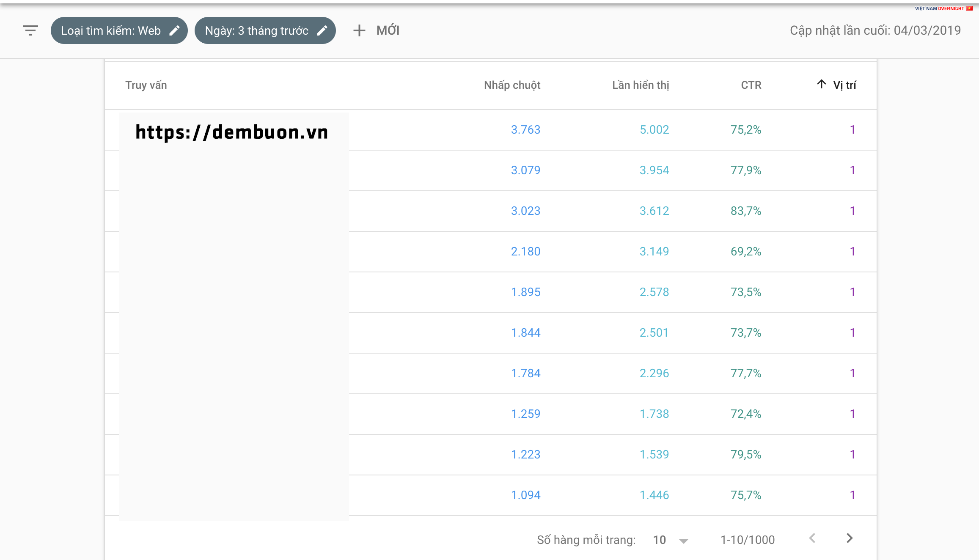Edit the 'Ngày: 3 tháng trước' date chip
This screenshot has height=560, width=979.
click(265, 30)
